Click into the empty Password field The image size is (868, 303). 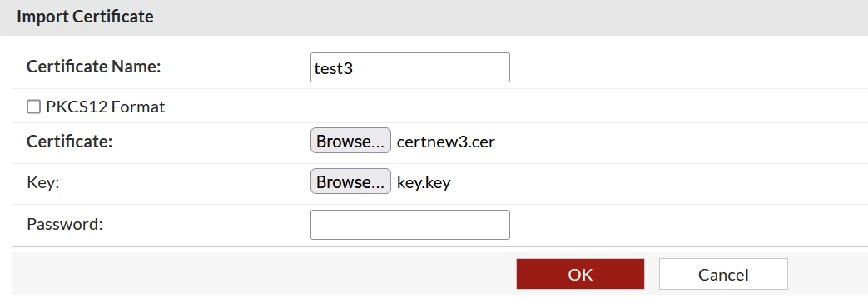pos(410,225)
